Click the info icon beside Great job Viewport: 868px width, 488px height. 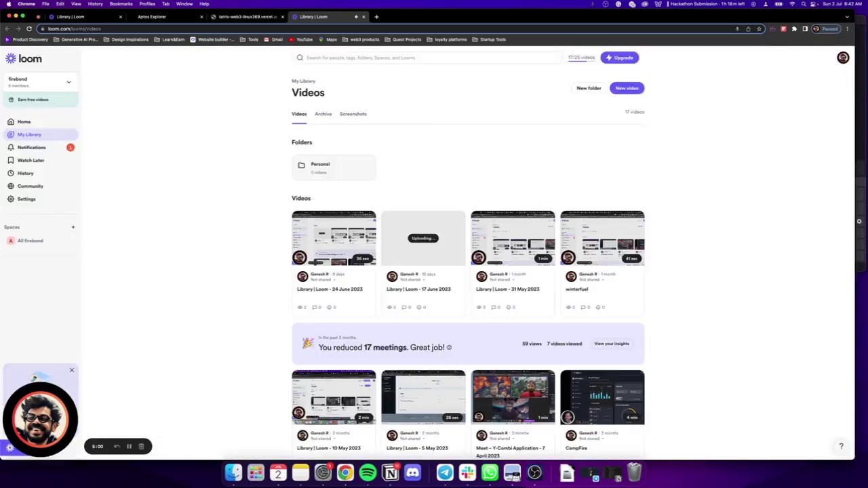coord(449,348)
